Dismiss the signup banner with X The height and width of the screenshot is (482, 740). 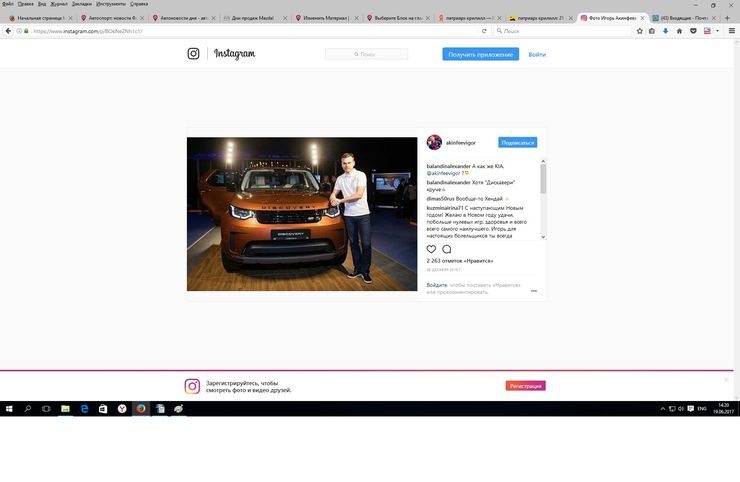(726, 380)
